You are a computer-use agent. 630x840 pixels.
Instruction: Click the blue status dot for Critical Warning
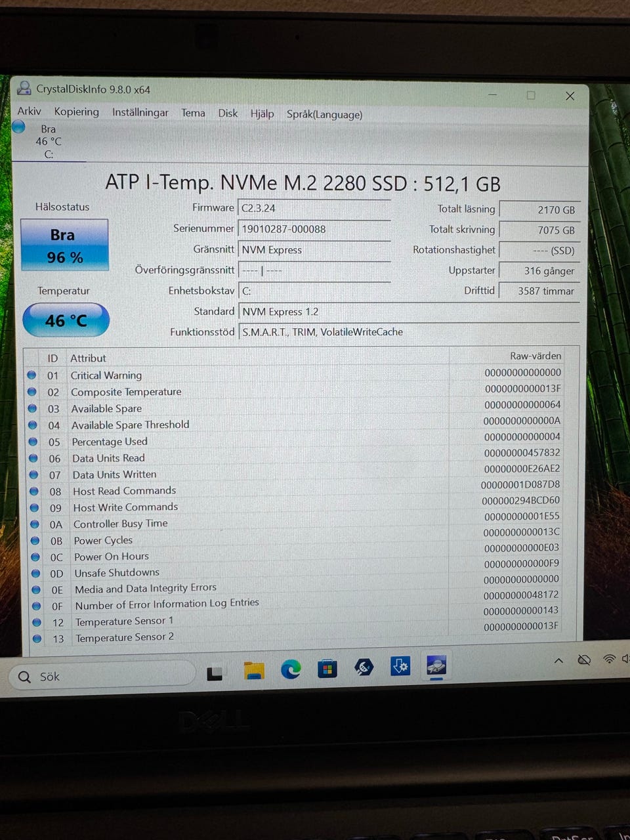coord(31,375)
